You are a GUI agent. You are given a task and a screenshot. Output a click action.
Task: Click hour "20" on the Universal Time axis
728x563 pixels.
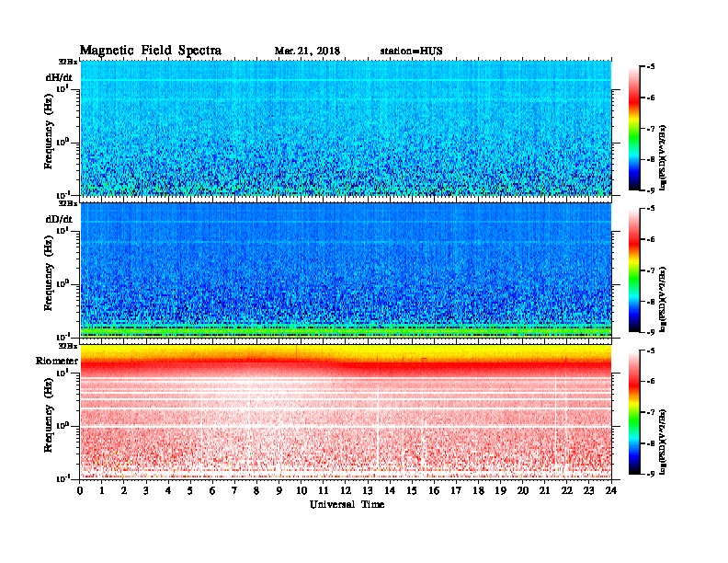pyautogui.click(x=523, y=491)
